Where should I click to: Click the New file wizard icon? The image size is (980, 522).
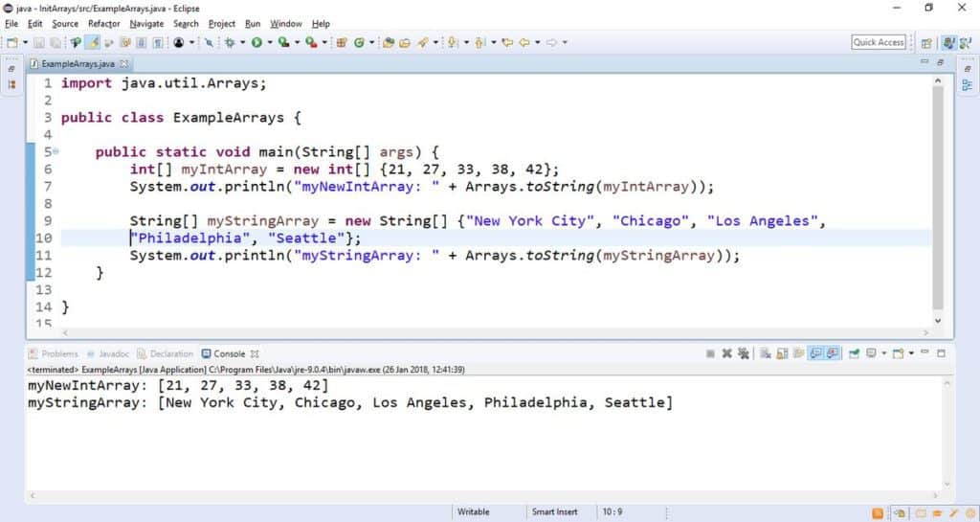coord(11,42)
